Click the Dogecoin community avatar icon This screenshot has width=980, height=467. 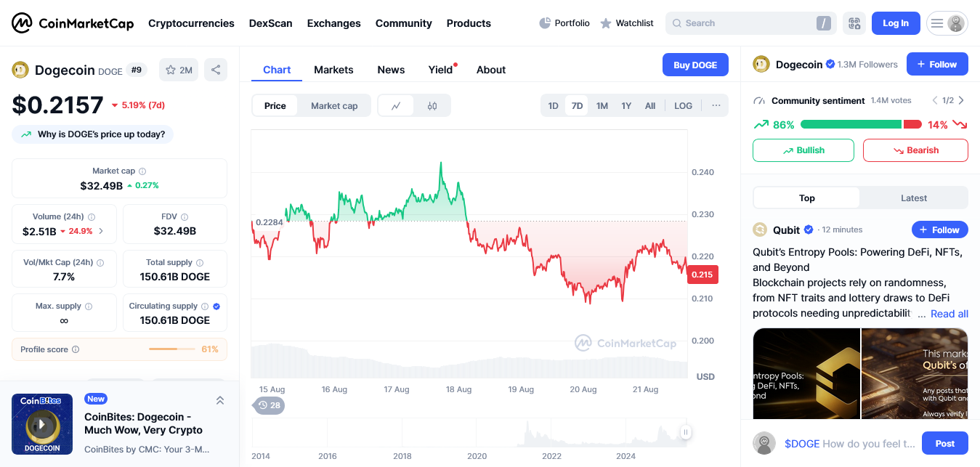point(761,64)
